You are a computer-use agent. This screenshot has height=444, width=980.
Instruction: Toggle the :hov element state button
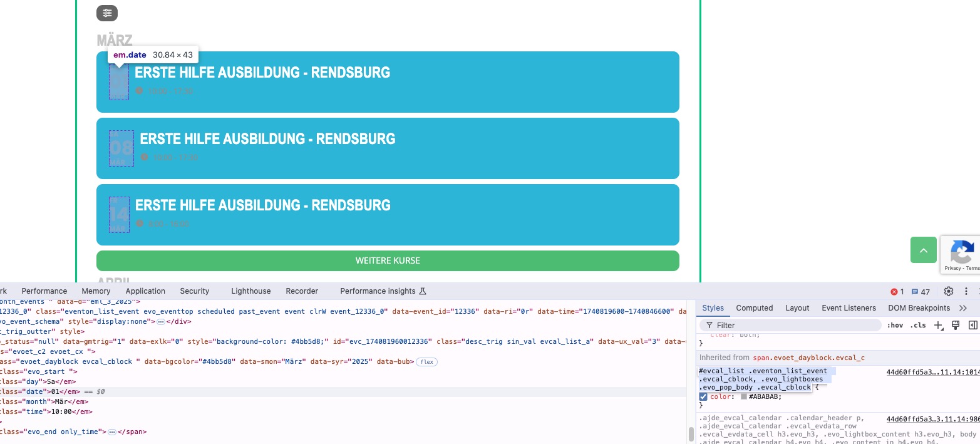[895, 325]
